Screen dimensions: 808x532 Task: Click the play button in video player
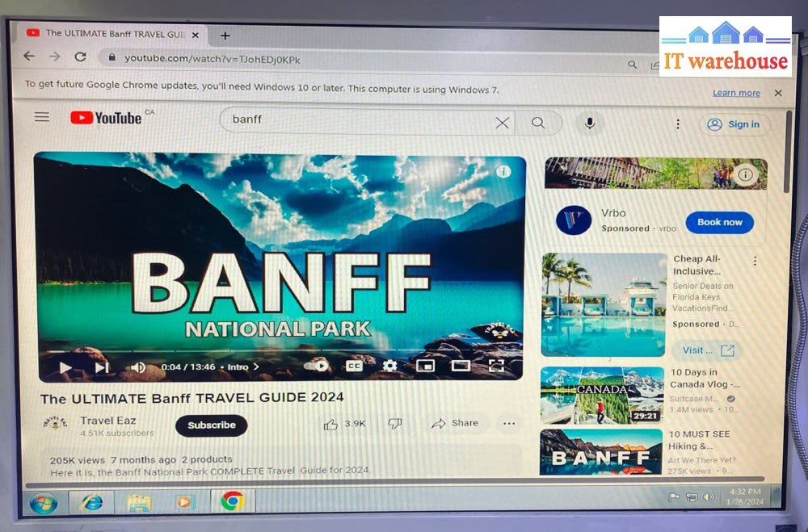65,367
